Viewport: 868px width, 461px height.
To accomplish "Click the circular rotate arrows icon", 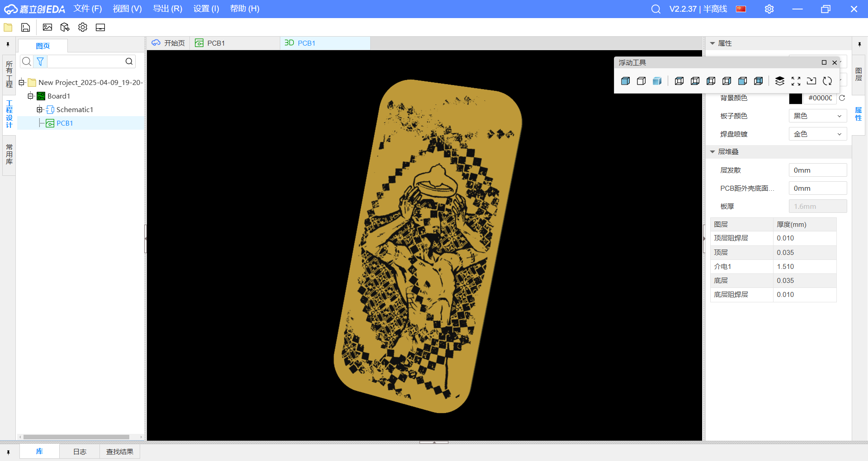I will pyautogui.click(x=827, y=81).
